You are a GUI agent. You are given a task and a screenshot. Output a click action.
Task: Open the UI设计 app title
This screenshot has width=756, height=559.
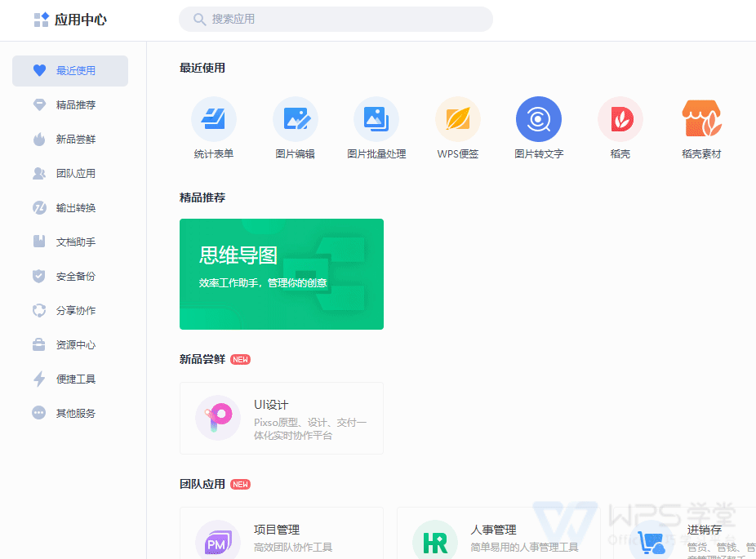[x=271, y=405]
